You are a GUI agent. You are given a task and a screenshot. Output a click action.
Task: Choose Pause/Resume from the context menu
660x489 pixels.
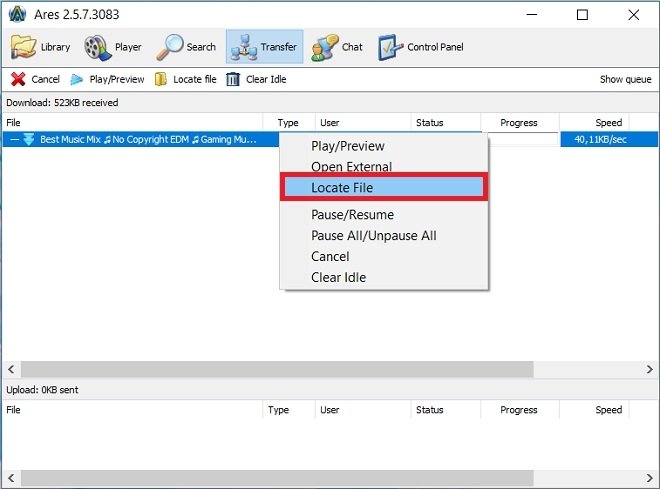[352, 215]
